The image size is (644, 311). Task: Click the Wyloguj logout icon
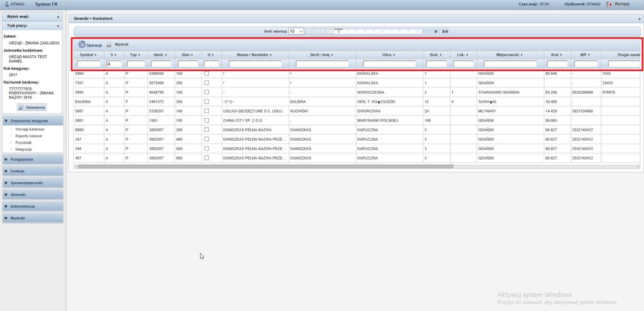point(609,4)
